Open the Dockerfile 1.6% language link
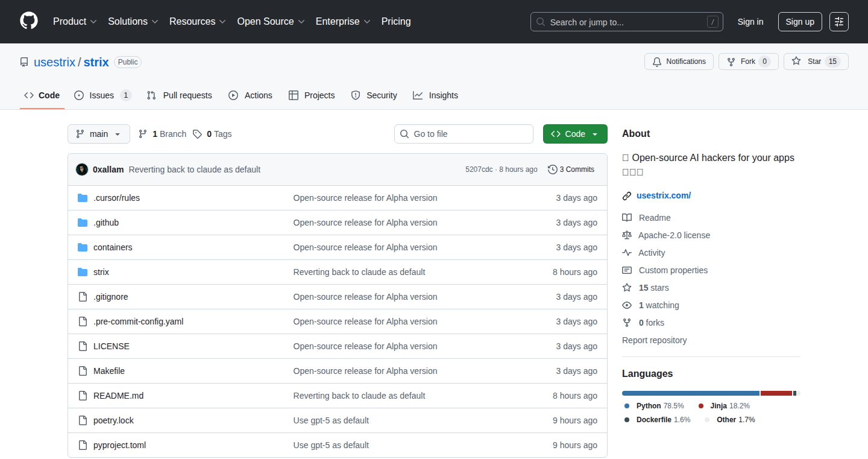This screenshot has width=868, height=459. pyautogui.click(x=657, y=420)
